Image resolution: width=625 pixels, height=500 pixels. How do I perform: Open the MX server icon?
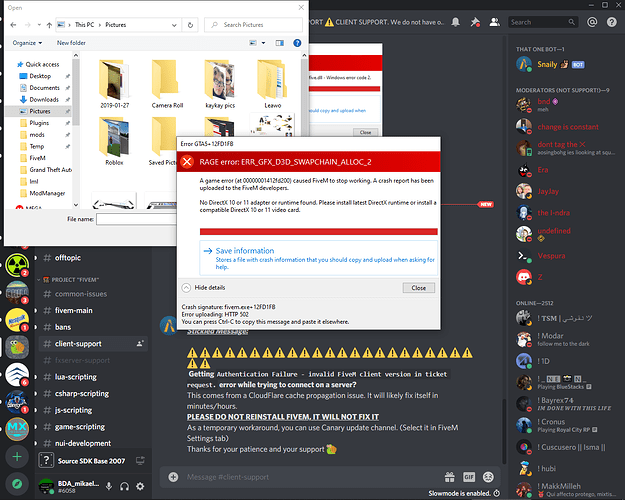tap(17, 429)
